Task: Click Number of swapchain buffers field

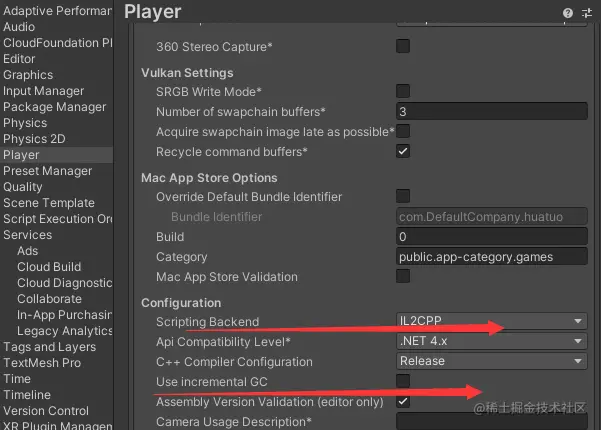Action: 491,111
